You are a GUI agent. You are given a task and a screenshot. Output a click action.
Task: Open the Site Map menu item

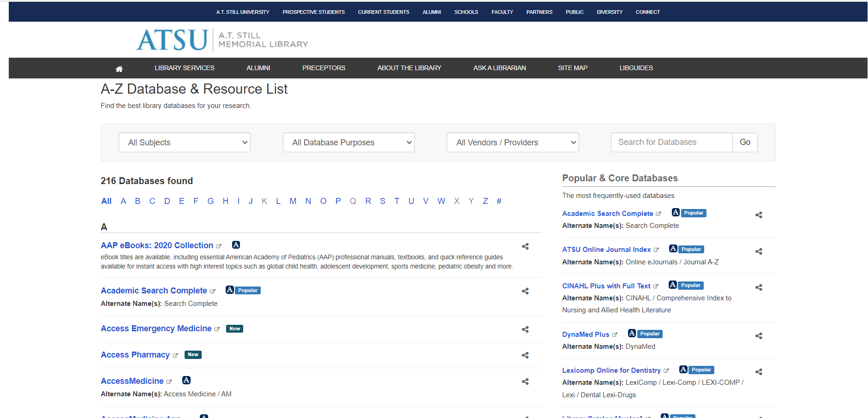(x=573, y=68)
